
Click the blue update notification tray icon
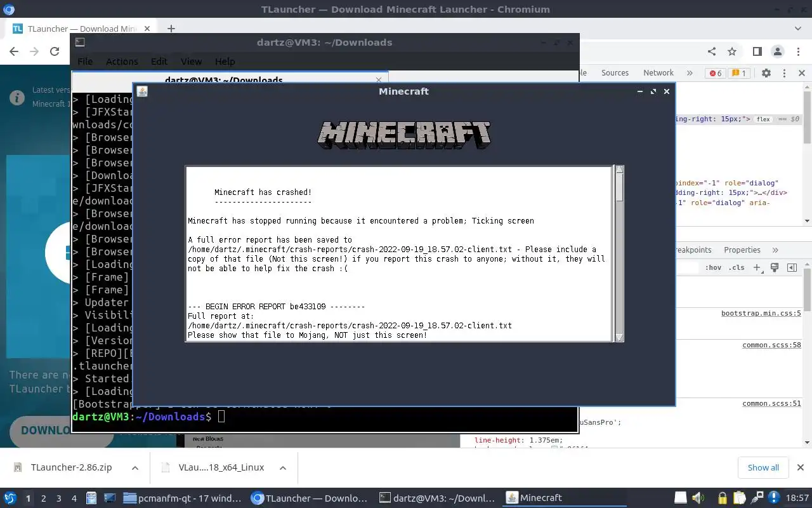click(x=774, y=498)
